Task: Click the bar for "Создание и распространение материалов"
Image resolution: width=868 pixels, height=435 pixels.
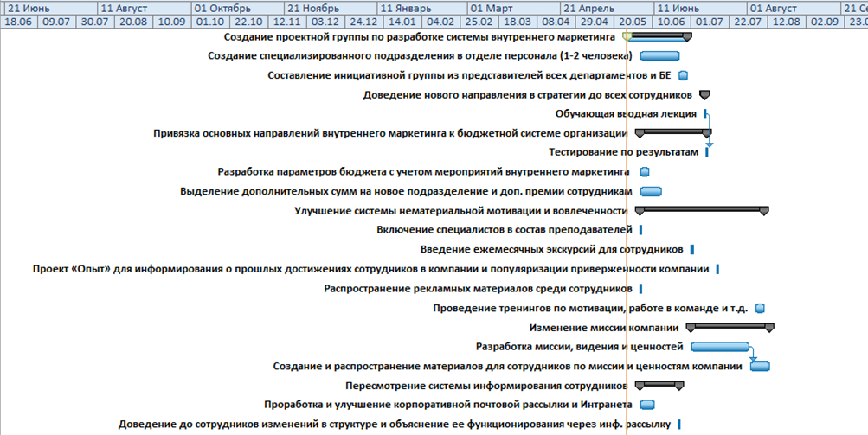Action: [760, 366]
